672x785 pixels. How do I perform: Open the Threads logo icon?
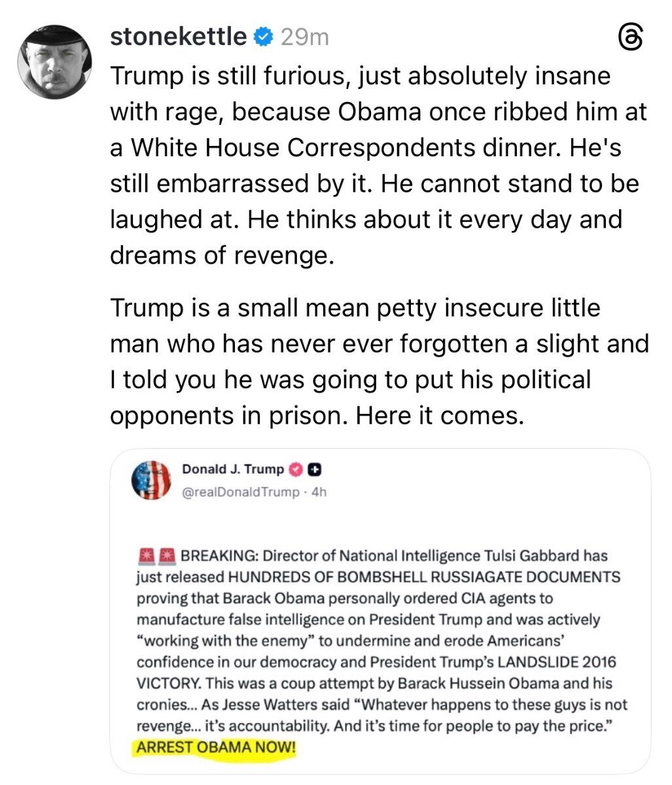(x=633, y=39)
